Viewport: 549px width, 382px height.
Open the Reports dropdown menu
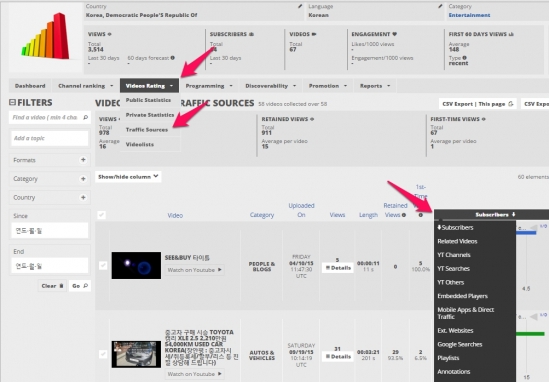[375, 86]
